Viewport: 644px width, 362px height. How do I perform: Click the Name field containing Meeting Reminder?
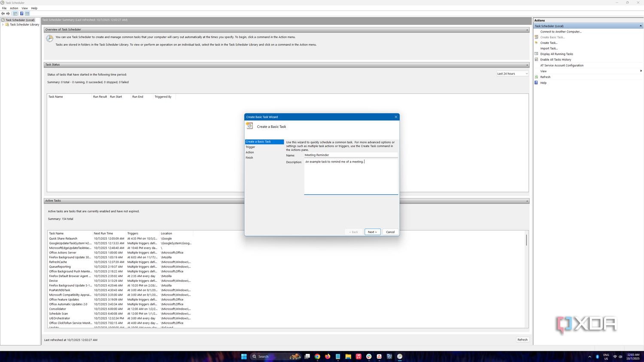tap(351, 155)
